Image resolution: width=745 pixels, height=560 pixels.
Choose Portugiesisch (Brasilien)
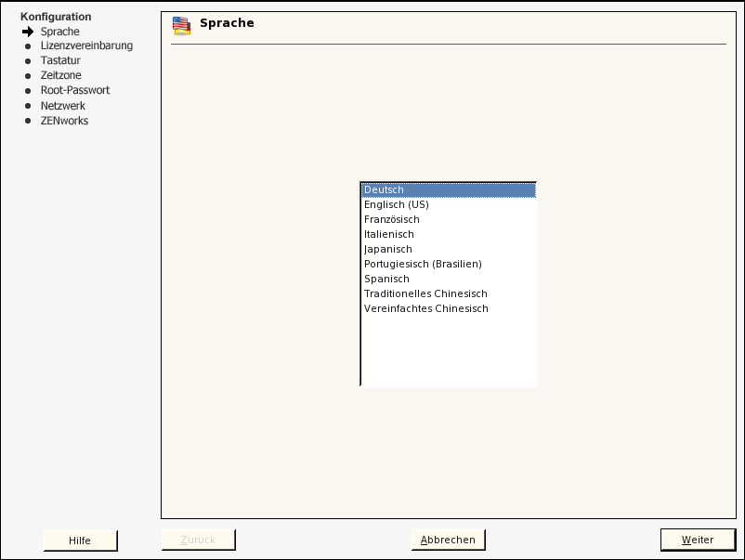[449, 264]
